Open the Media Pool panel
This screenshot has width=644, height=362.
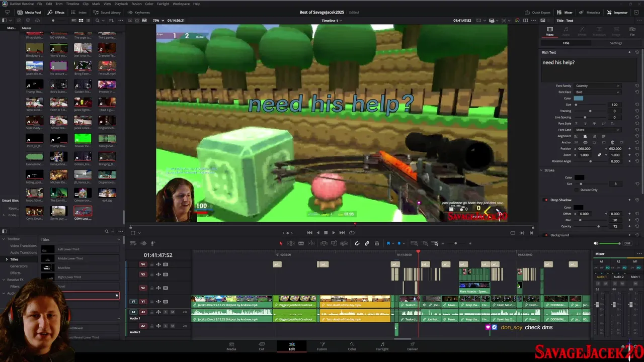(x=29, y=12)
